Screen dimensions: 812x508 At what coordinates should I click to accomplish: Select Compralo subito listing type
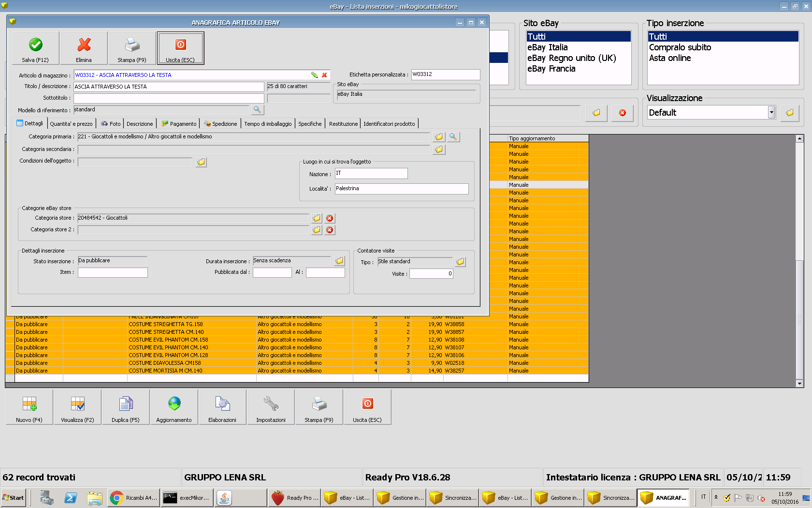point(723,47)
